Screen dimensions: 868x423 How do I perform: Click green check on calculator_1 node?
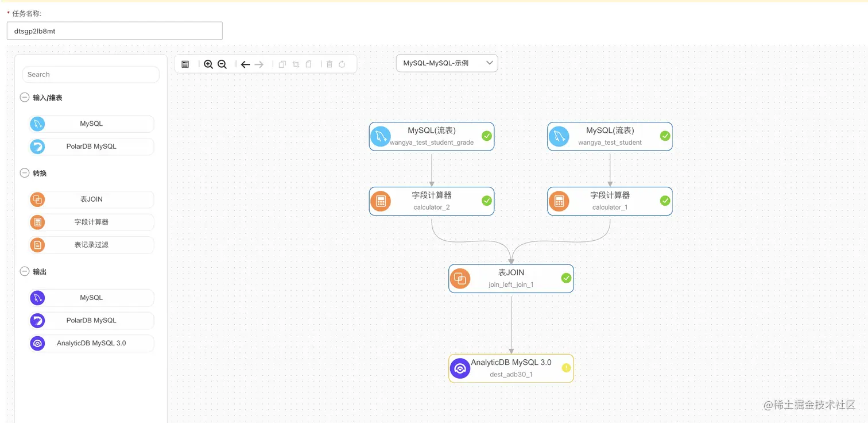click(665, 201)
